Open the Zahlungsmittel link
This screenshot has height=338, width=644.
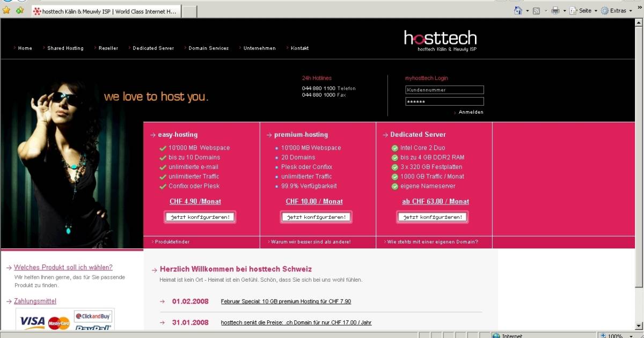(x=34, y=301)
